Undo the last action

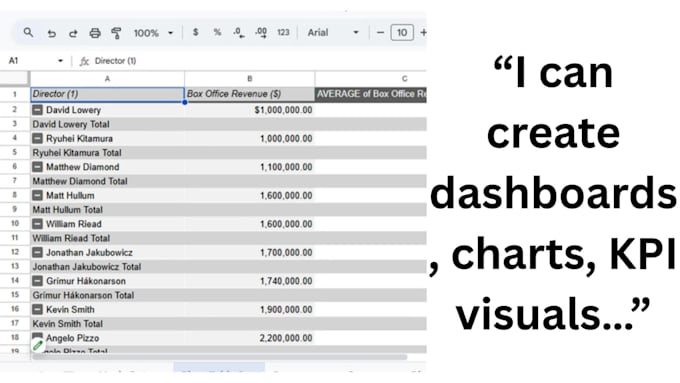(52, 33)
